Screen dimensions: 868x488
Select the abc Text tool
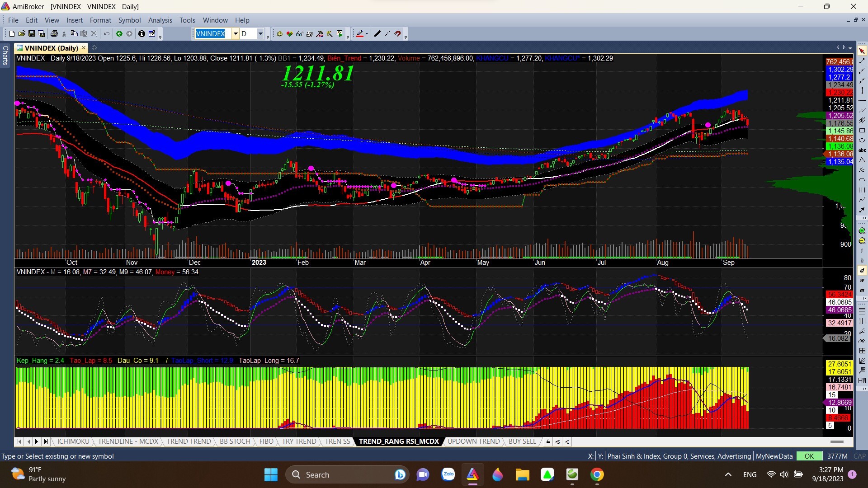pos(862,150)
